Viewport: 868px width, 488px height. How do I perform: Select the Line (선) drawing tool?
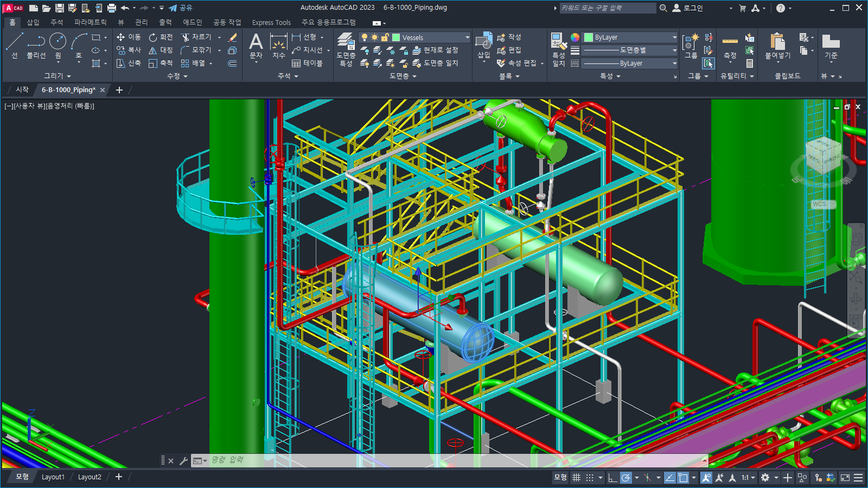(x=15, y=46)
